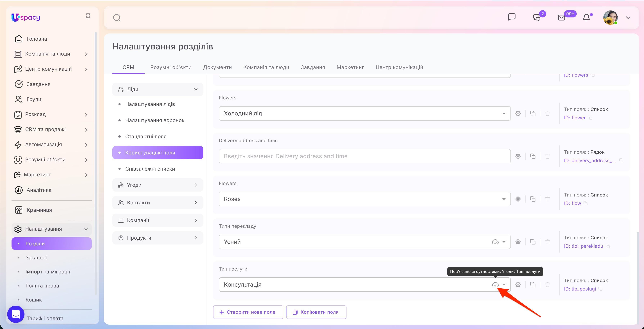Delete the Холодний лід Flowers field
644x329 pixels.
548,114
